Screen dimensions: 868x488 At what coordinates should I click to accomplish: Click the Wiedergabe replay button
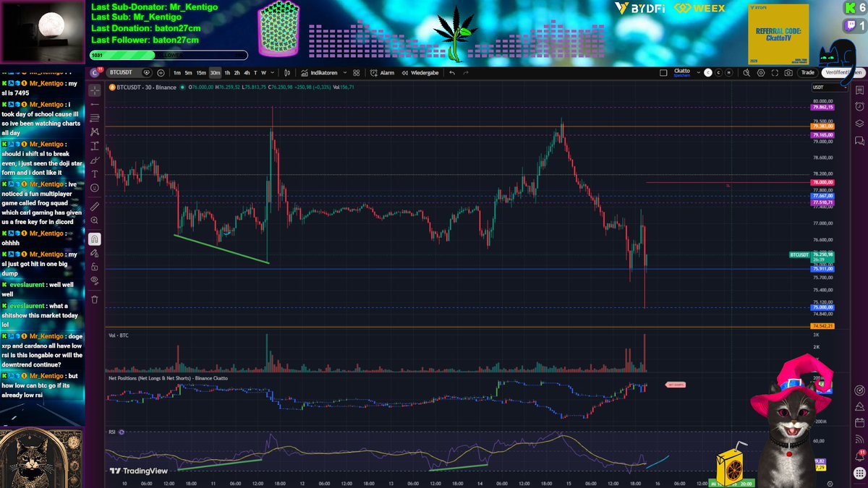pos(420,72)
